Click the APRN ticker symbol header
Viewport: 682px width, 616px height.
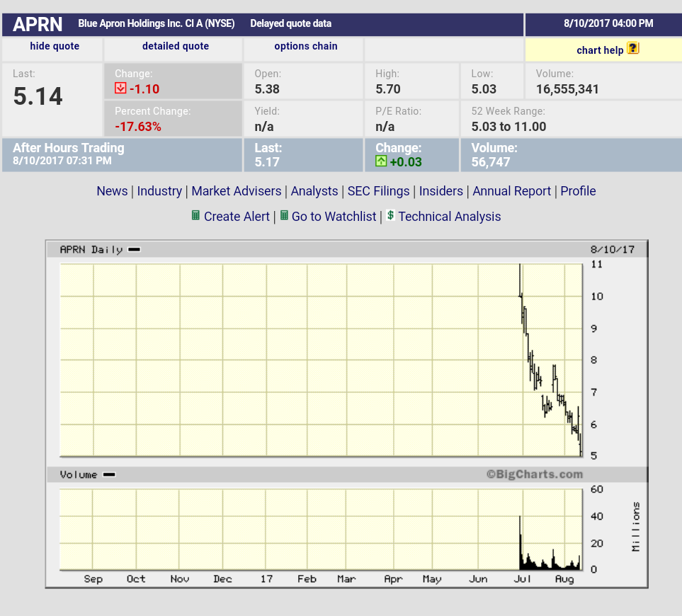[38, 24]
